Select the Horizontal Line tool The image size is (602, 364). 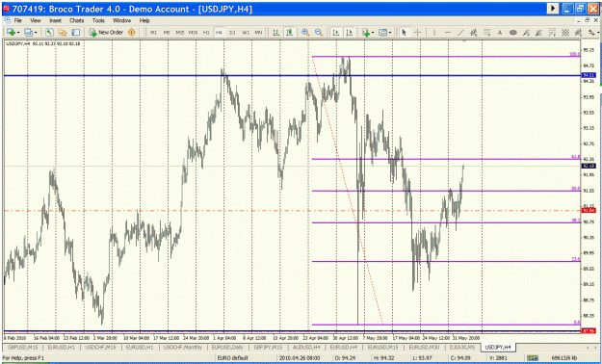click(x=447, y=33)
